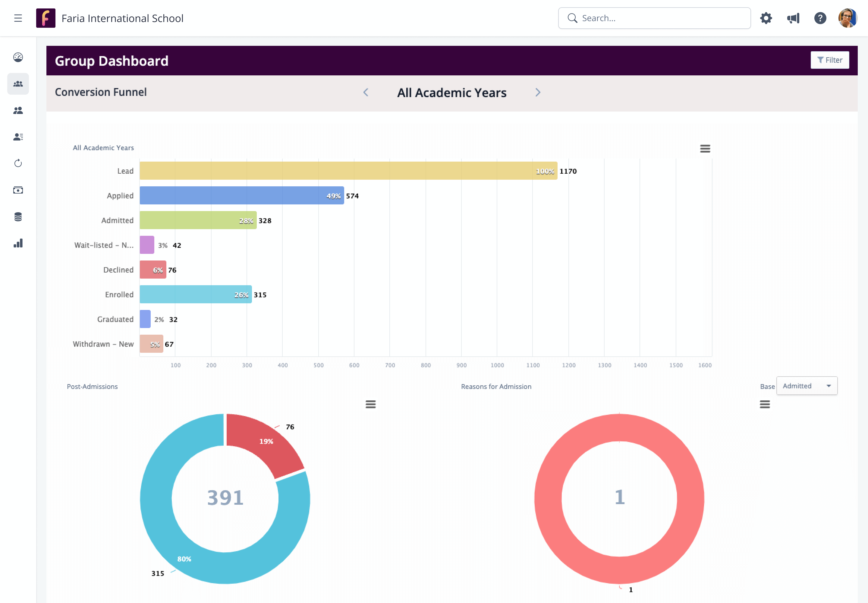This screenshot has height=603, width=868.
Task: Open the database stack sidebar icon
Action: (18, 216)
